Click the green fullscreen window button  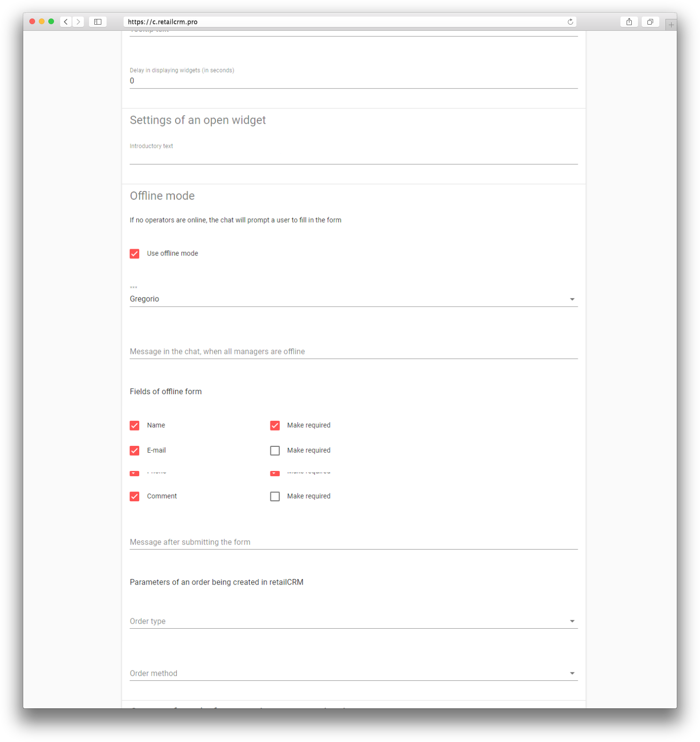(x=51, y=21)
